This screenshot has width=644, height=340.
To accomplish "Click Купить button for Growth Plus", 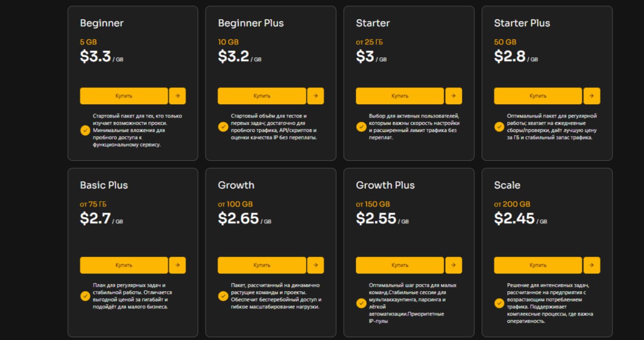I will coord(400,265).
